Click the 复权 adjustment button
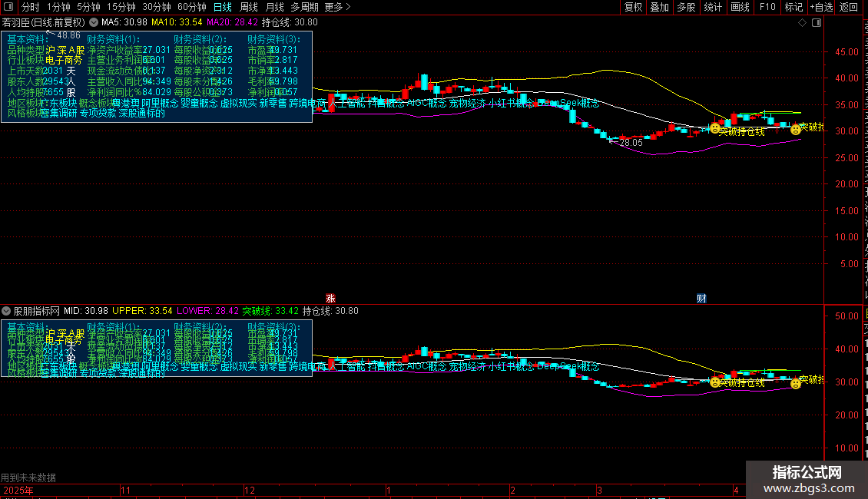868x499 pixels. [x=633, y=7]
